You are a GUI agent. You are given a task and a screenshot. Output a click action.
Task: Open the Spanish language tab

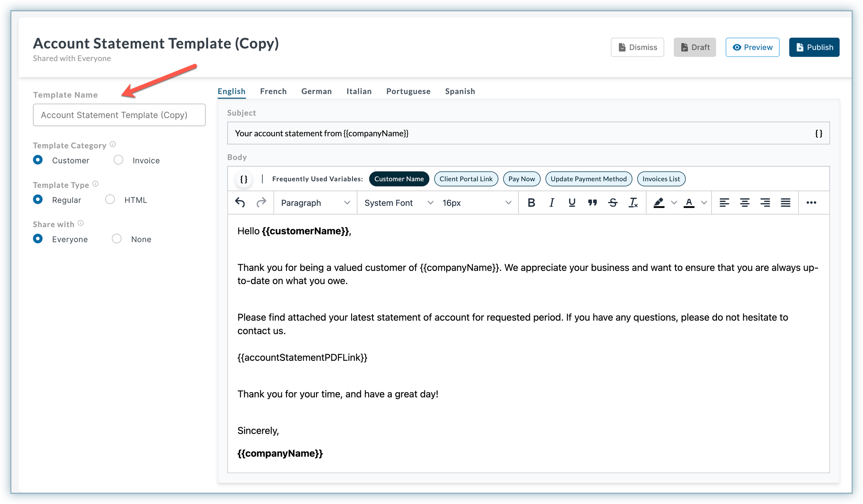click(x=460, y=91)
